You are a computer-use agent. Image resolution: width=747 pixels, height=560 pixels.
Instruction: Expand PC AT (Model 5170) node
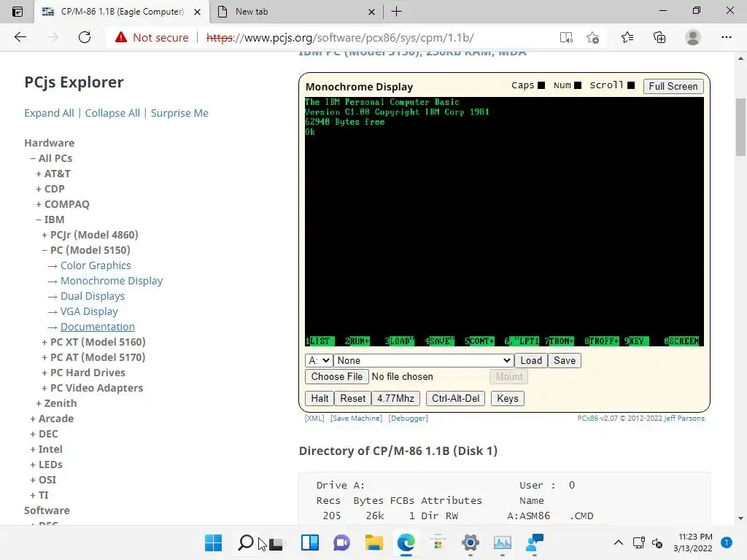(93, 357)
